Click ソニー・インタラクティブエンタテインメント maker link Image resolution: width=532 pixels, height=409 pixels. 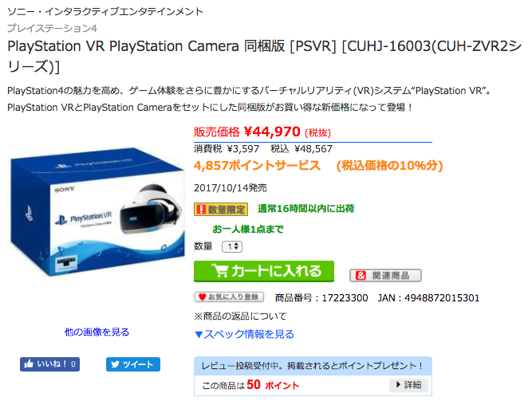coord(105,12)
